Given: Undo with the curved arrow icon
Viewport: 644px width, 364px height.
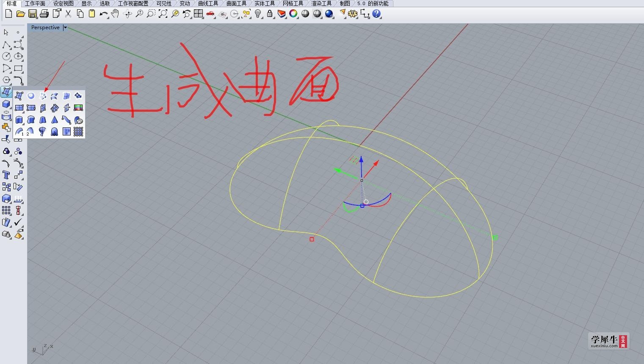Looking at the screenshot, I should click(x=103, y=14).
